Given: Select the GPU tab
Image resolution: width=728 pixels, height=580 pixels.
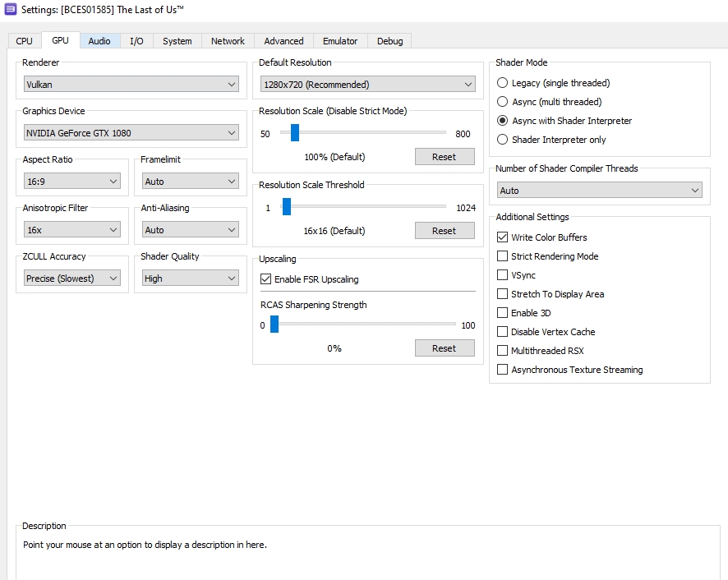Looking at the screenshot, I should click(x=60, y=40).
